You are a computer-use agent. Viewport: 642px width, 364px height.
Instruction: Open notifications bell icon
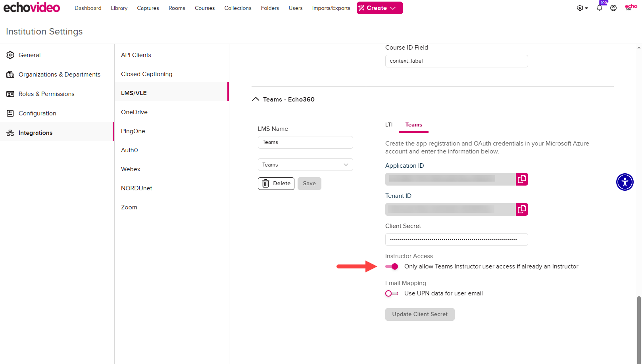(600, 8)
